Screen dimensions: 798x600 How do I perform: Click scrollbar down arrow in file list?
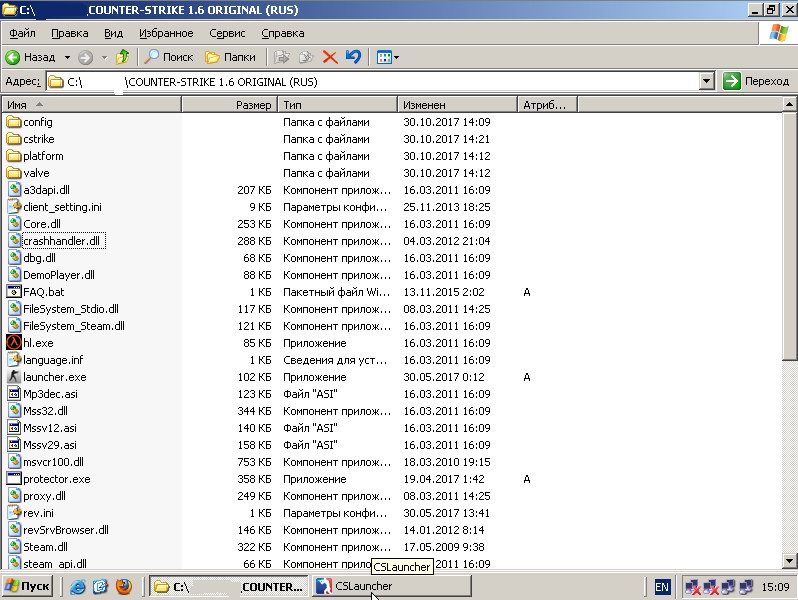[789, 561]
